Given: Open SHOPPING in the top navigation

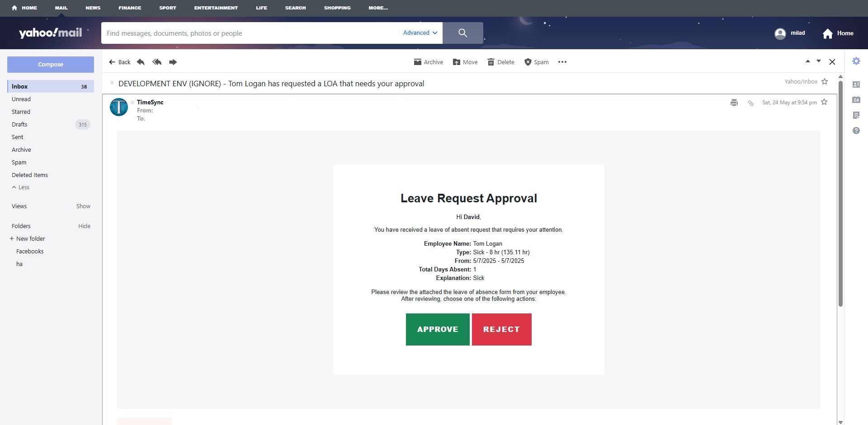Looking at the screenshot, I should tap(337, 8).
